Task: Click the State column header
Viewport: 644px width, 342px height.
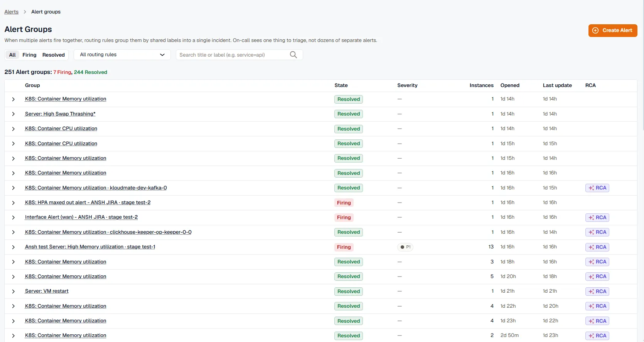Action: [341, 85]
